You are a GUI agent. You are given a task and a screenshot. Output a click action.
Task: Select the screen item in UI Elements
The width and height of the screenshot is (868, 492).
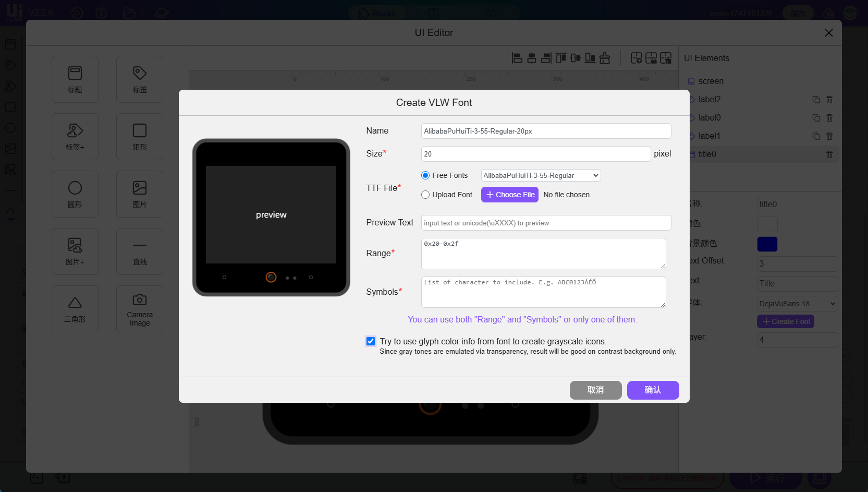tap(711, 81)
